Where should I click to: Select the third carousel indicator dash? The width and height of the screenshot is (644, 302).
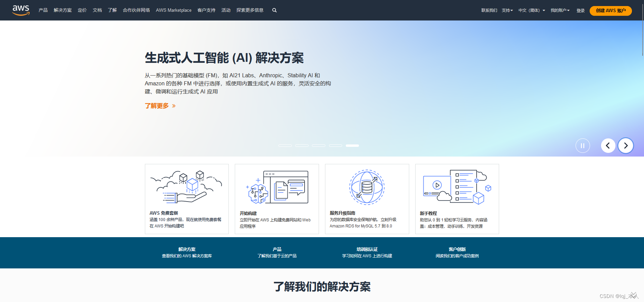point(319,145)
